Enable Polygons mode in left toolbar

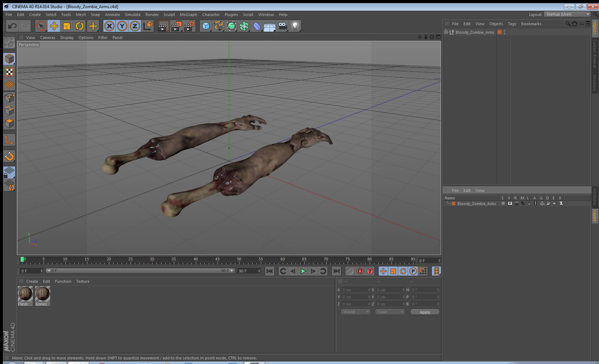[x=9, y=123]
